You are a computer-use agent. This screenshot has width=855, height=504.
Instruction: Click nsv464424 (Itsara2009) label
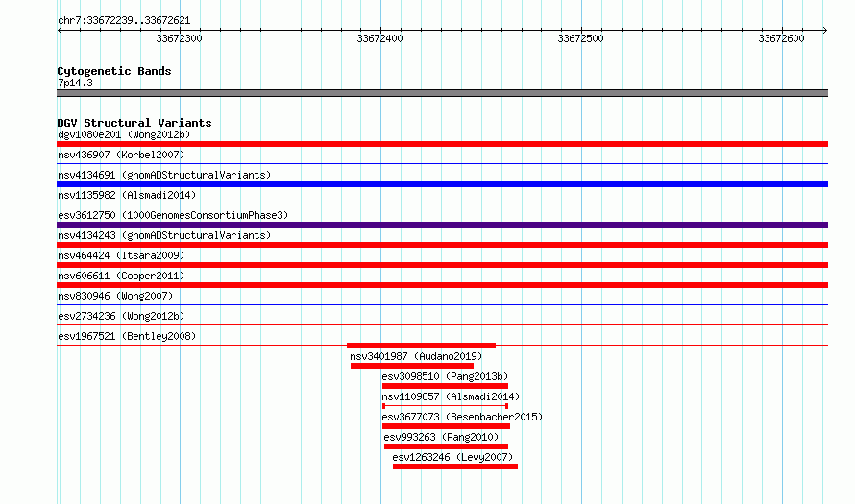coord(121,255)
